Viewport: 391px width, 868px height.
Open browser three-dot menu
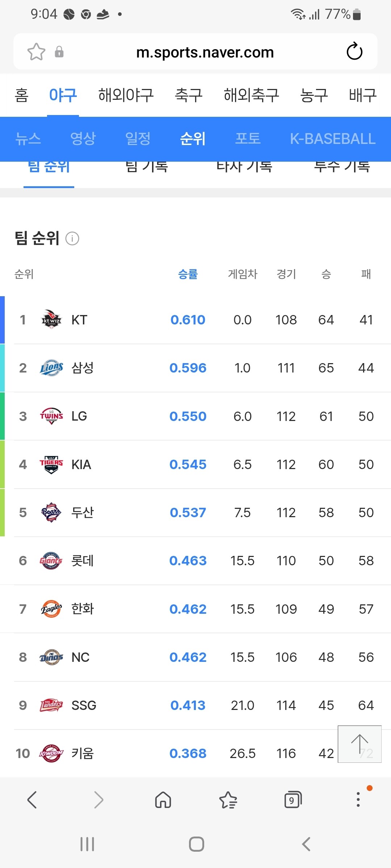[x=358, y=800]
